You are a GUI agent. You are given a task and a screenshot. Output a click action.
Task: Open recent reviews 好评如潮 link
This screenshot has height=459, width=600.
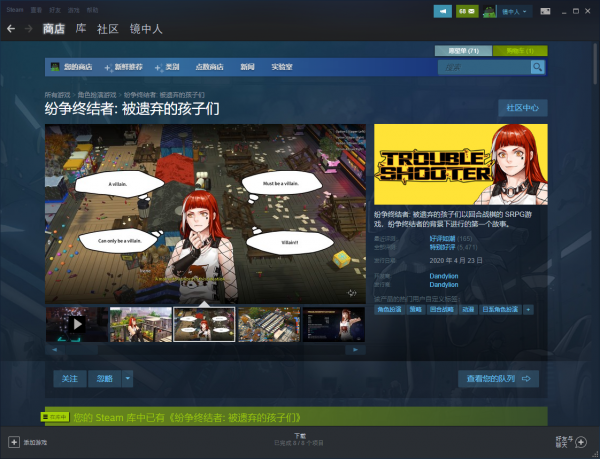[x=442, y=239]
